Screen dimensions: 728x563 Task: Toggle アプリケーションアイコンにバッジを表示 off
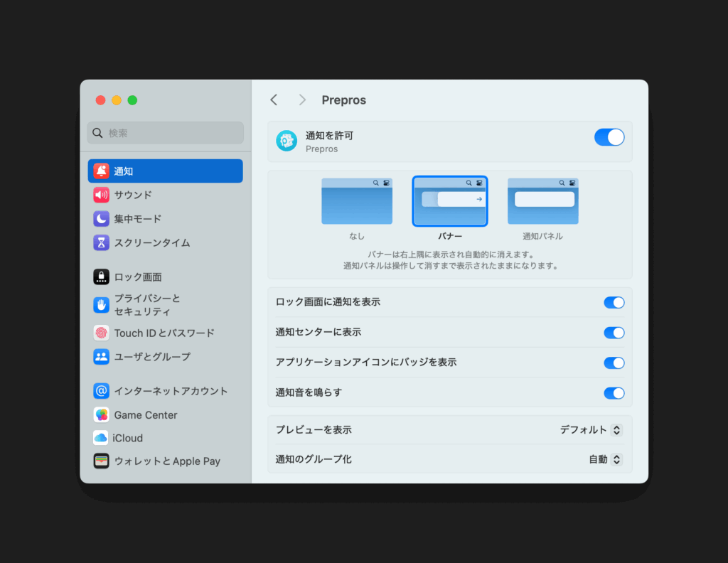pos(614,363)
